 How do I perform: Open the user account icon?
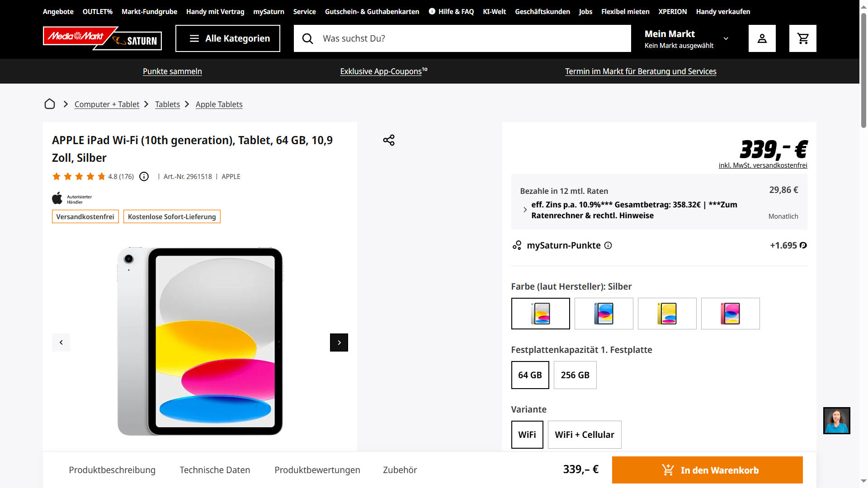762,38
